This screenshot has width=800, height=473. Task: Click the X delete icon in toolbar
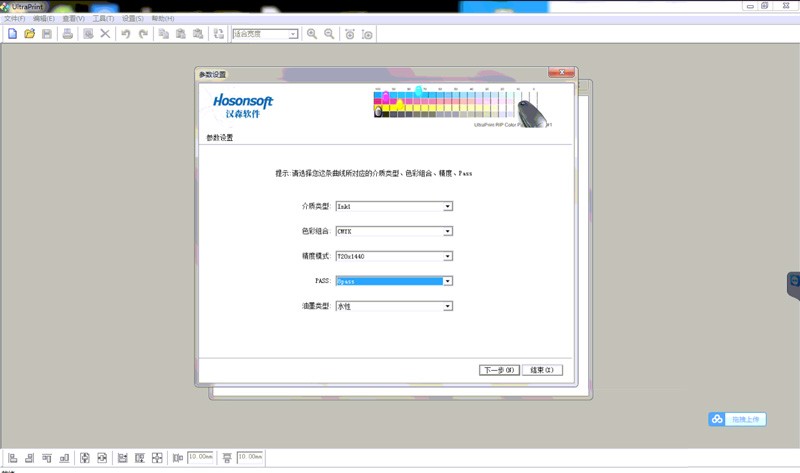tap(105, 34)
